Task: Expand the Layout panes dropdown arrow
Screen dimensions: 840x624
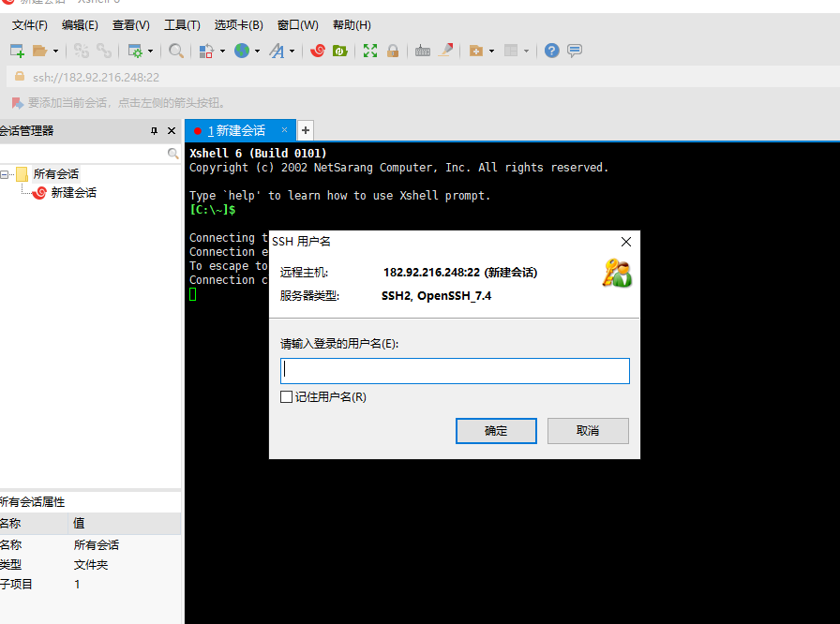Action: tap(527, 52)
